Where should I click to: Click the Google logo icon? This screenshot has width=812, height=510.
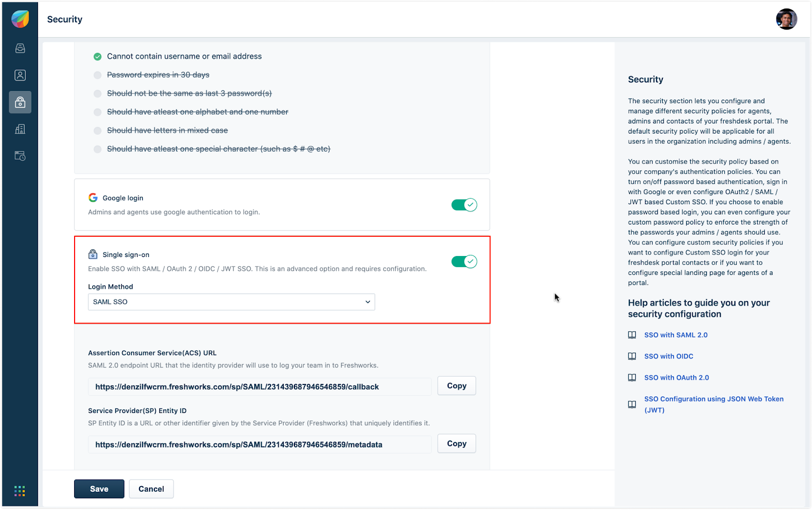(x=93, y=198)
